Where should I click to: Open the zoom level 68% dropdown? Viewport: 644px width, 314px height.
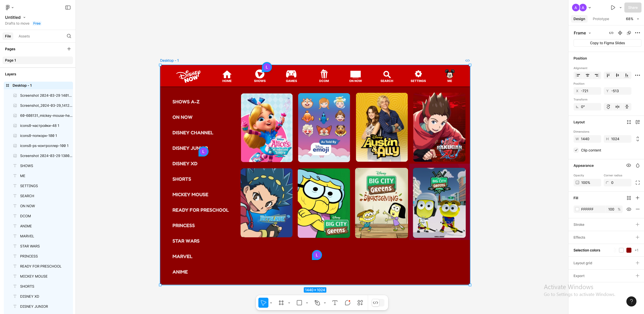(x=632, y=19)
